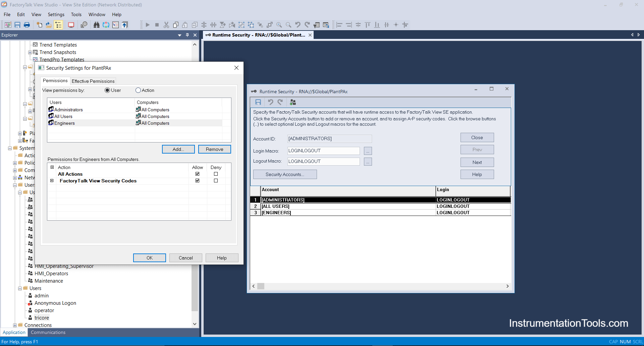
Task: Click Undo icon in Runtime Security window
Action: coord(270,102)
